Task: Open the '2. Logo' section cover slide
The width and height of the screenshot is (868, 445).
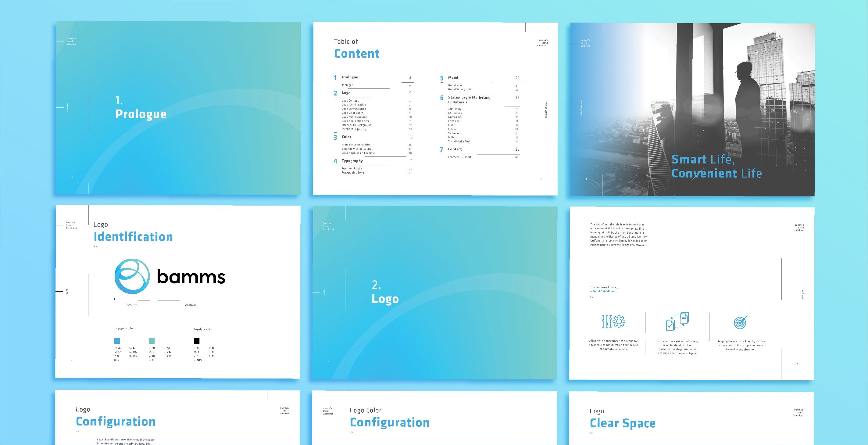Action: coord(435,292)
